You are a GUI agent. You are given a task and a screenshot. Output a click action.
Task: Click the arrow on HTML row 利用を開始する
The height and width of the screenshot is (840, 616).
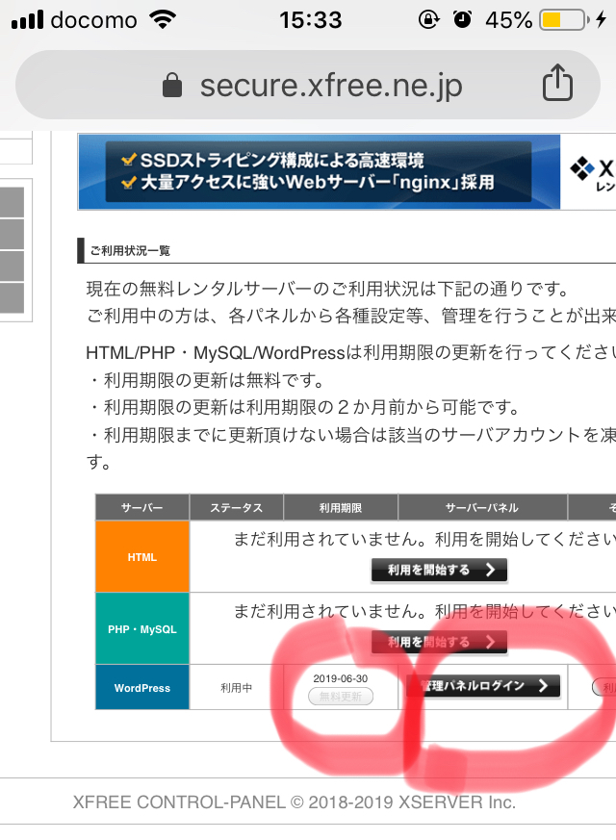(490, 570)
